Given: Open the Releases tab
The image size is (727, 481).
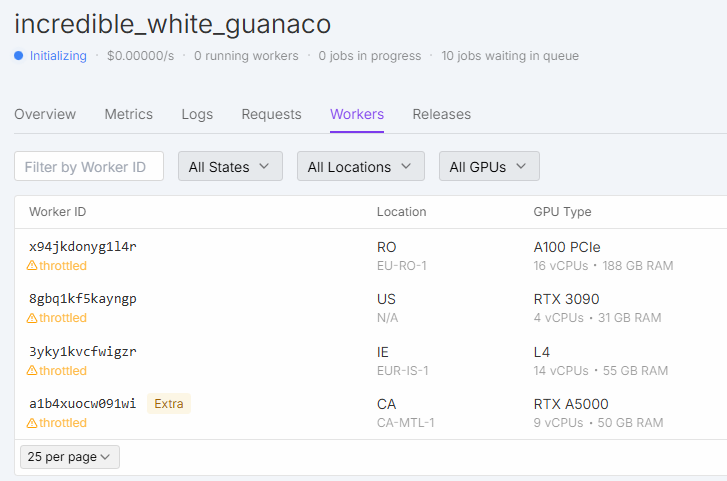Looking at the screenshot, I should [442, 114].
